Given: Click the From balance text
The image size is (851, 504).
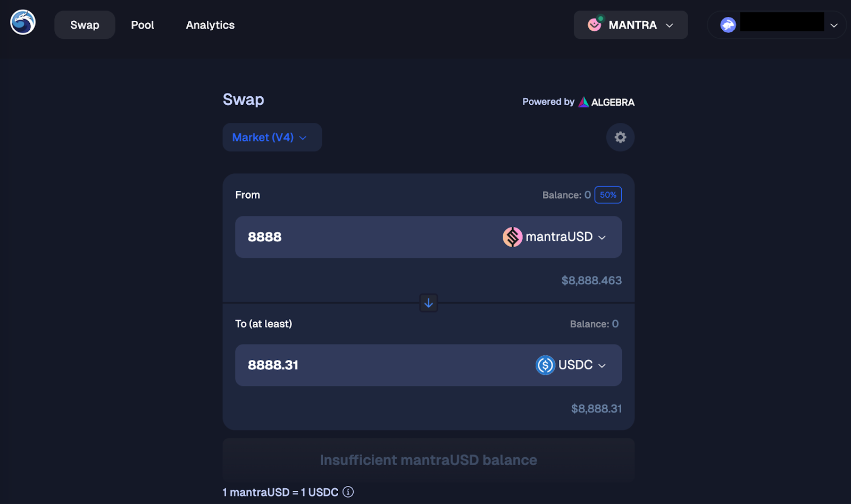Looking at the screenshot, I should coord(566,195).
